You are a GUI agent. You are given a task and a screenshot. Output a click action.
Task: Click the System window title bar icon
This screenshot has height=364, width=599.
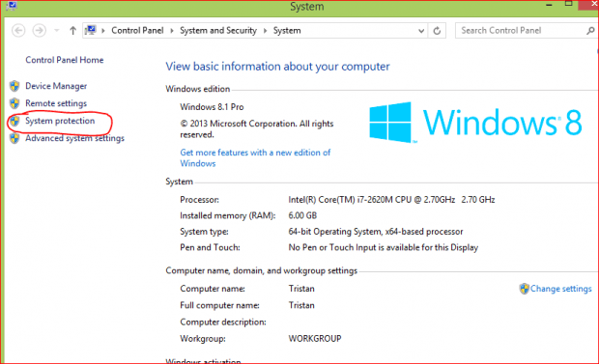(x=12, y=6)
